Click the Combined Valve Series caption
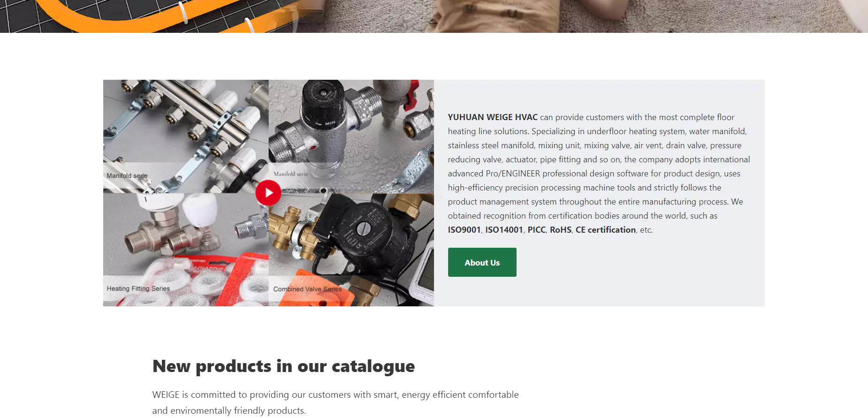The width and height of the screenshot is (868, 418). pos(308,289)
